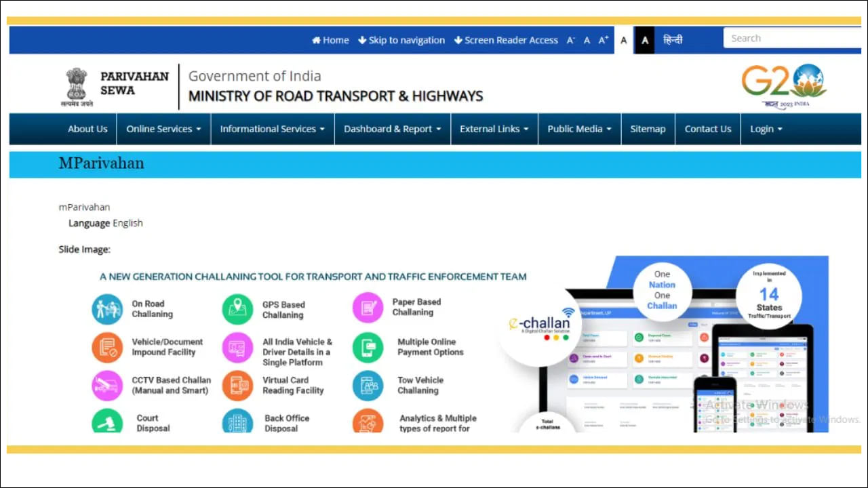
Task: Click the Vehicle/Document Impound Facility icon
Action: [x=107, y=348]
